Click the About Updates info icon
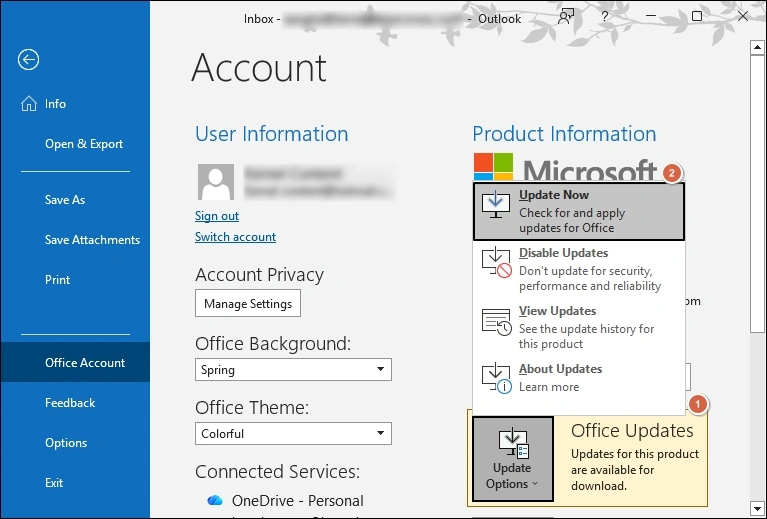 (496, 378)
